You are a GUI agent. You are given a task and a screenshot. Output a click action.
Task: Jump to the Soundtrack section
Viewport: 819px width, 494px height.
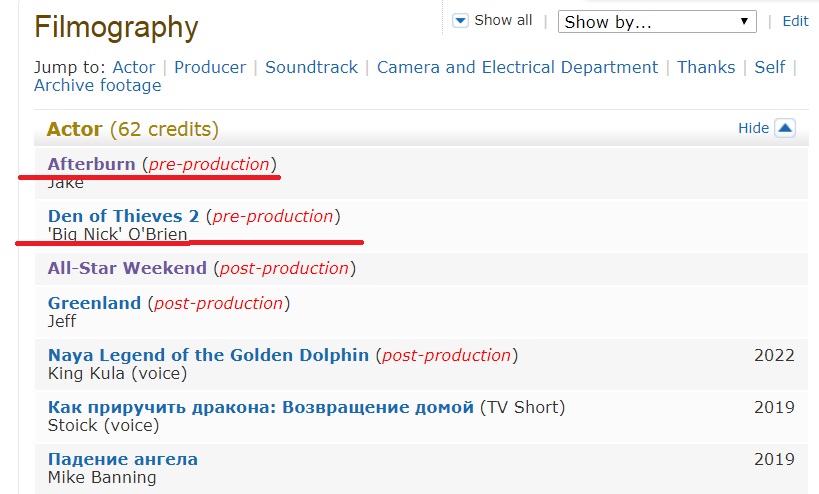click(311, 67)
